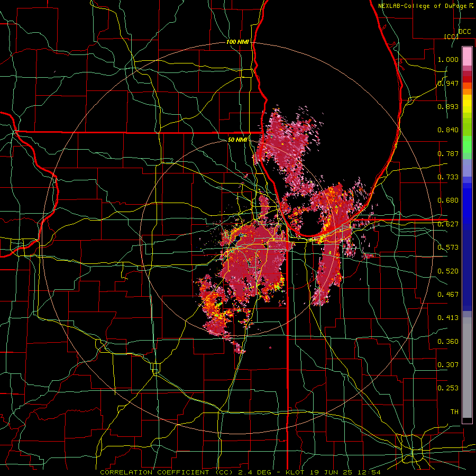Click the 0.253 legend value
The image size is (476, 476).
[x=448, y=388]
